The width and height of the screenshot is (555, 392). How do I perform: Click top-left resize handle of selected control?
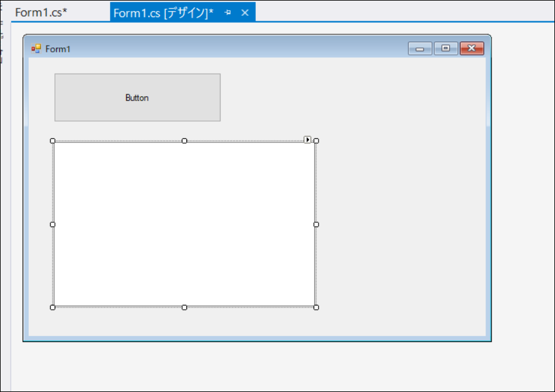(x=53, y=141)
